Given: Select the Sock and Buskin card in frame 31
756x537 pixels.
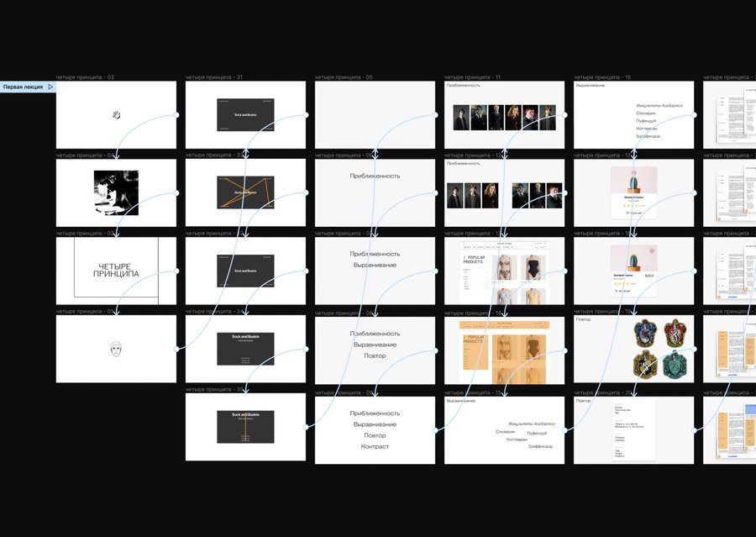Looking at the screenshot, I should pyautogui.click(x=245, y=115).
